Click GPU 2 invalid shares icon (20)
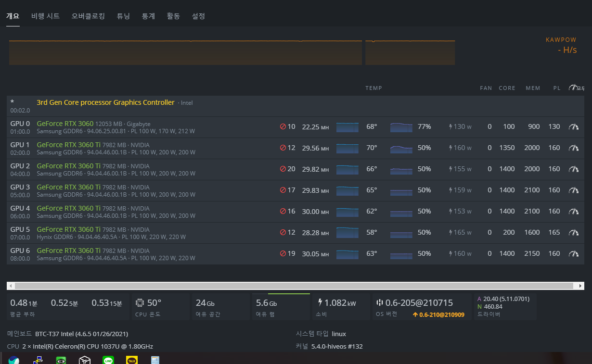This screenshot has height=364, width=592. point(283,169)
